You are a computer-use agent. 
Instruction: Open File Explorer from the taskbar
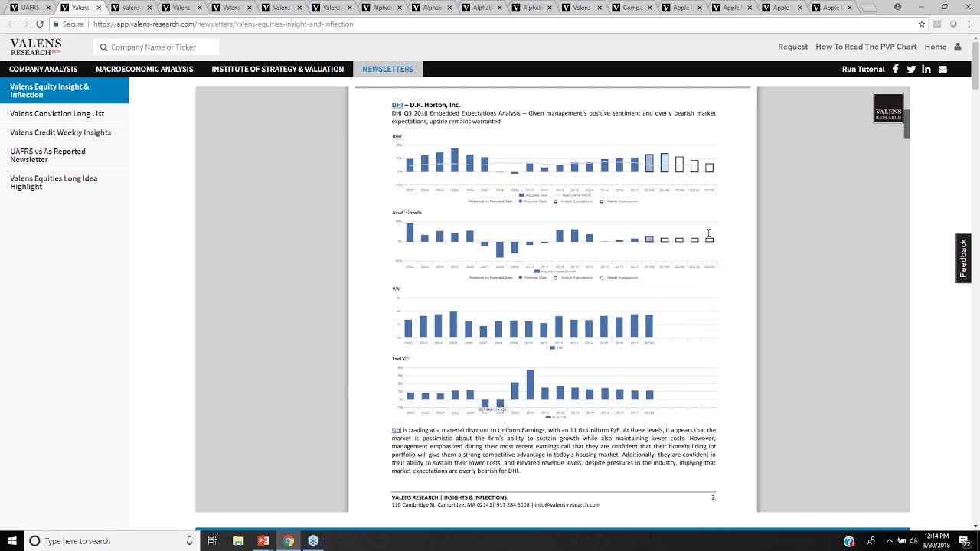[x=238, y=541]
